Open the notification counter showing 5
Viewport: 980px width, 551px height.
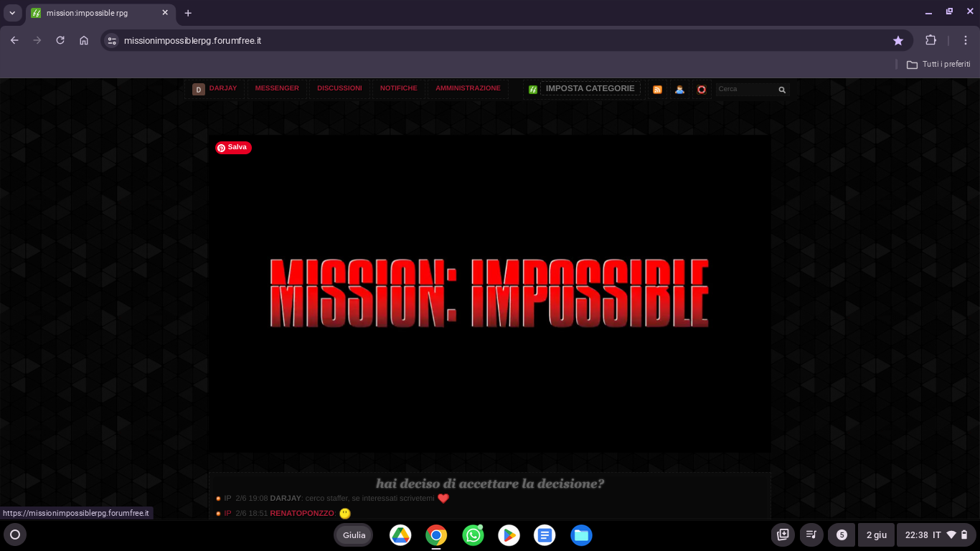pos(842,534)
